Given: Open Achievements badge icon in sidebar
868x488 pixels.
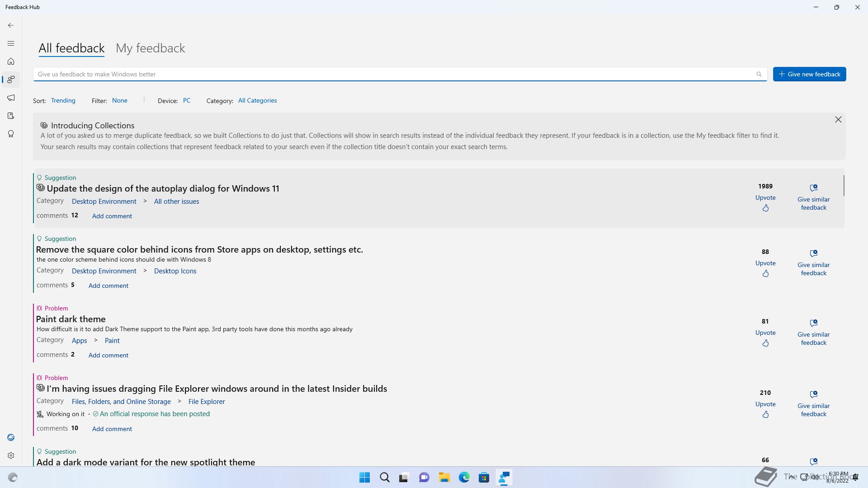Looking at the screenshot, I should point(11,134).
